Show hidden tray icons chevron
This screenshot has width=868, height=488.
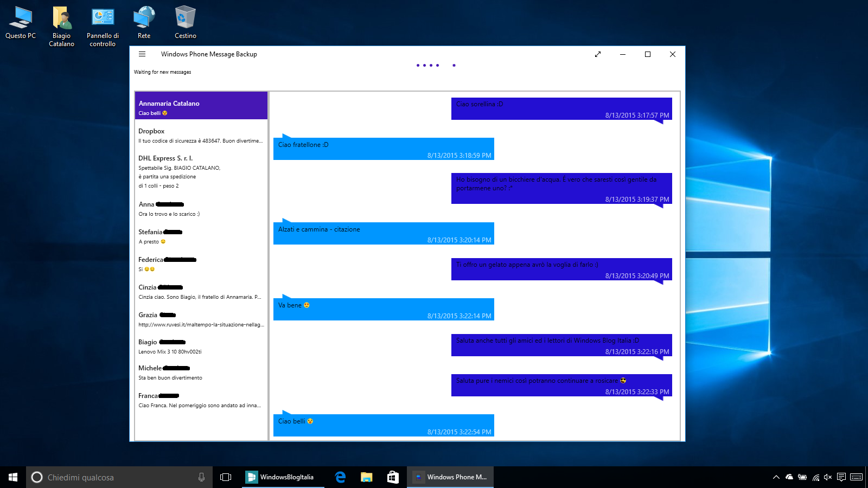[x=776, y=477]
